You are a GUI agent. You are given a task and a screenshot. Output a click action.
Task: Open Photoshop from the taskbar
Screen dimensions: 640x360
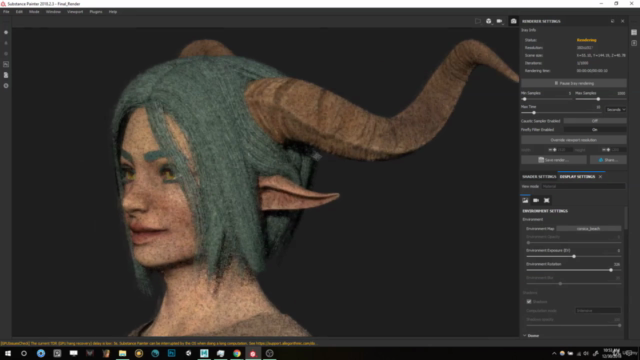click(171, 353)
